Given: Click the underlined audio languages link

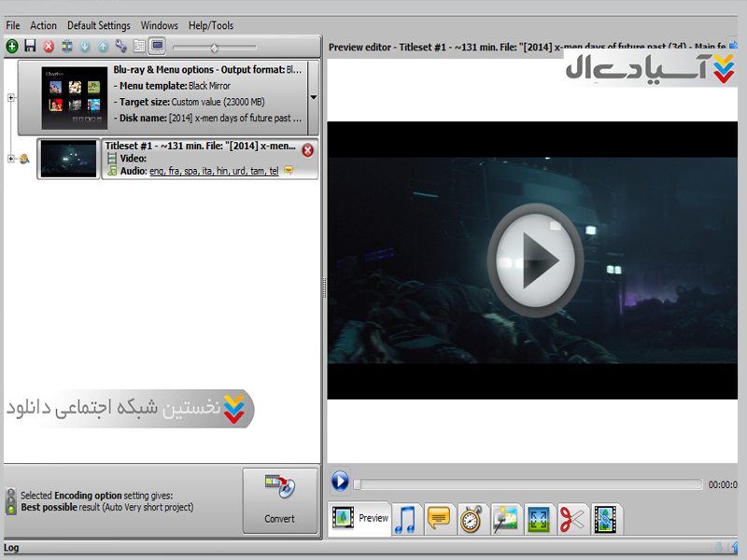Looking at the screenshot, I should [213, 171].
